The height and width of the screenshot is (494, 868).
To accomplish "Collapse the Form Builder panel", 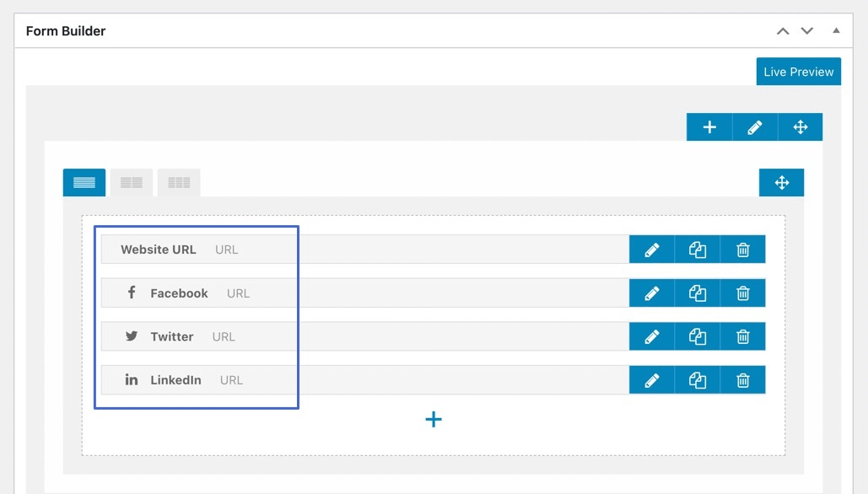I will click(x=836, y=30).
